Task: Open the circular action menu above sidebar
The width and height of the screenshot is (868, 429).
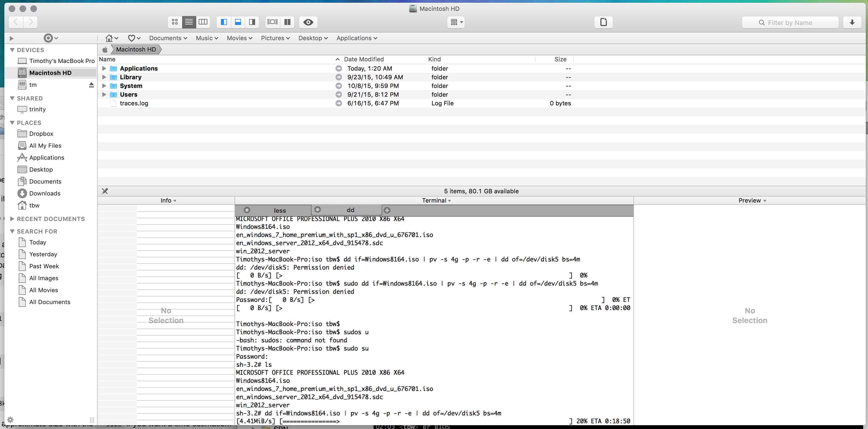Action: 51,38
